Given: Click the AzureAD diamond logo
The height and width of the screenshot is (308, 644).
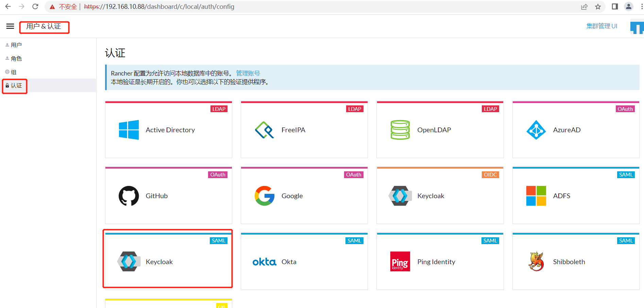Looking at the screenshot, I should [x=536, y=130].
